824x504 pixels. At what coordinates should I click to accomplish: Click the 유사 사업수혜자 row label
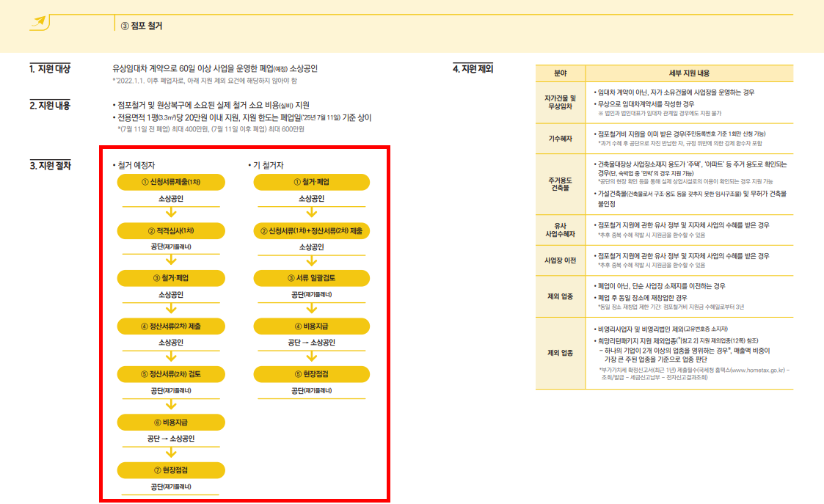[x=560, y=230]
